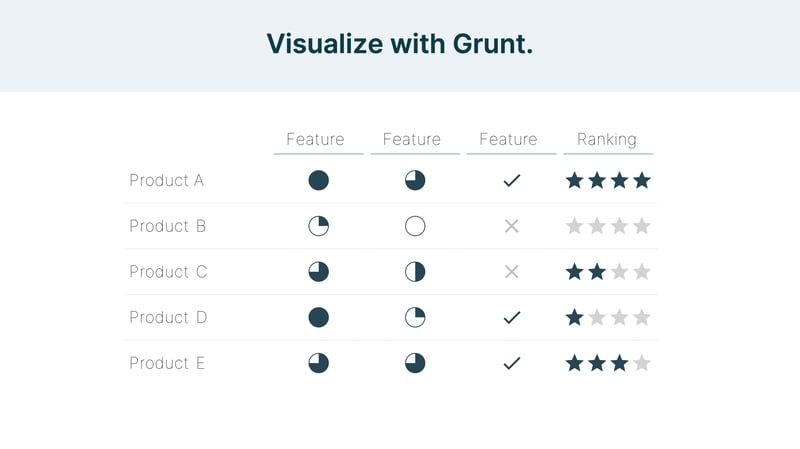
Task: Click Product B's empty circle icon
Action: pos(415,226)
